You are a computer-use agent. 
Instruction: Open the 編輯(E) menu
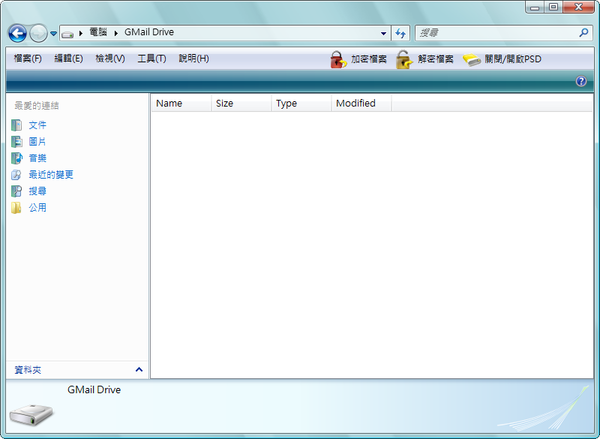click(68, 59)
